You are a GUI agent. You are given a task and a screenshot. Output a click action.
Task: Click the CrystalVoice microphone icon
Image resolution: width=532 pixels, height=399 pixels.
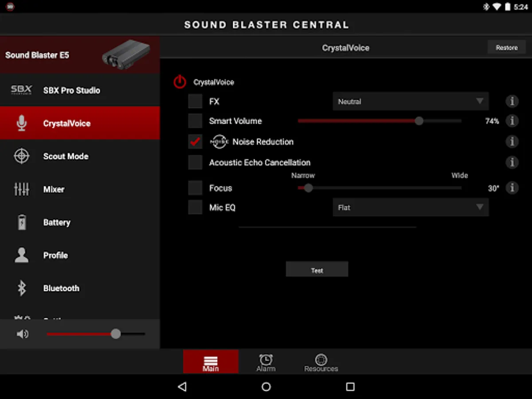[21, 123]
